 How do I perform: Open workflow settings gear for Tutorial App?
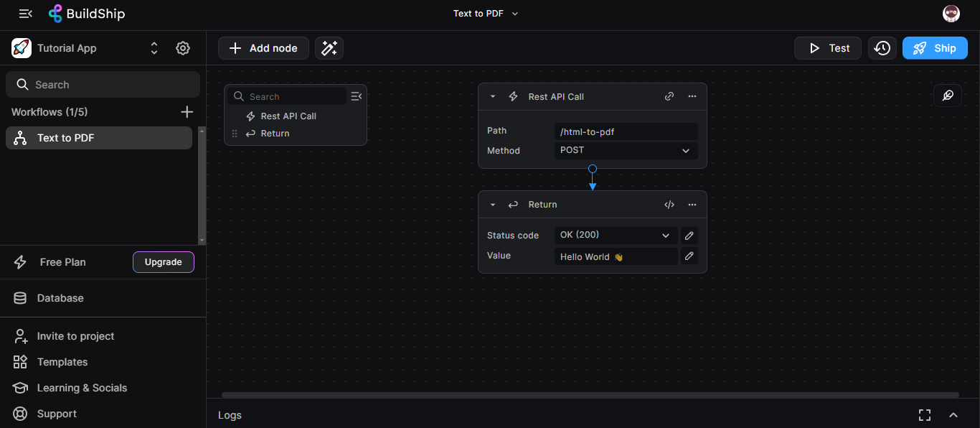tap(182, 48)
